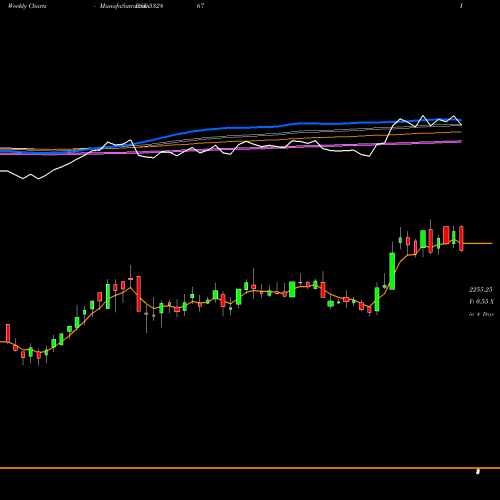Image resolution: width=500 pixels, height=500 pixels.
Task: Click the first red candle at chart start
Action: [x=8, y=333]
